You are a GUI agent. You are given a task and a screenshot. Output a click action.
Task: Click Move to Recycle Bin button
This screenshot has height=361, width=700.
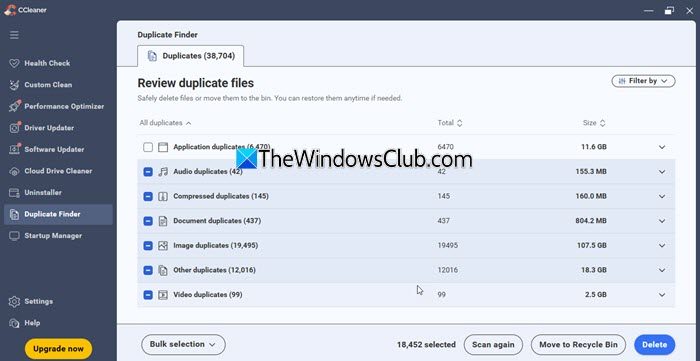pos(579,344)
